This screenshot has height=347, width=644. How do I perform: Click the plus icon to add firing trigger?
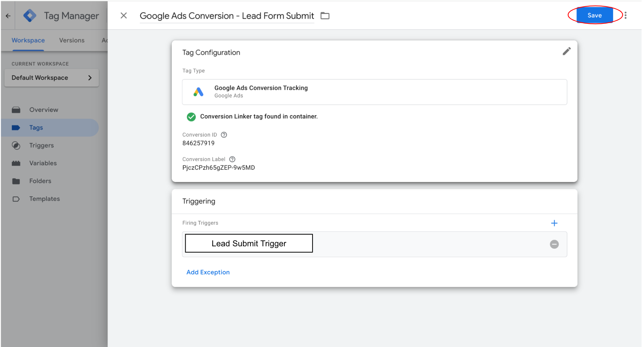(x=554, y=223)
